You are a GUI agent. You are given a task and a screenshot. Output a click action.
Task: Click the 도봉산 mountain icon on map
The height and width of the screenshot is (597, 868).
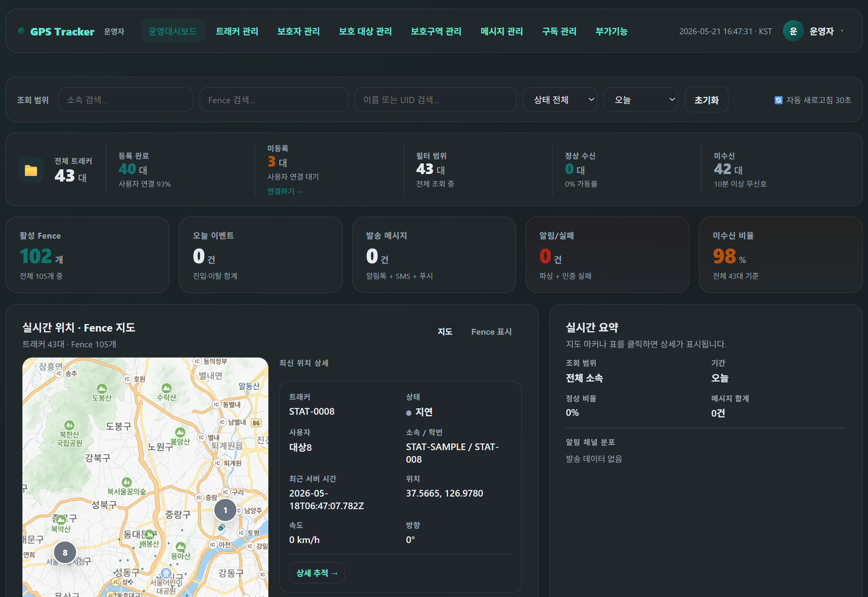(102, 389)
